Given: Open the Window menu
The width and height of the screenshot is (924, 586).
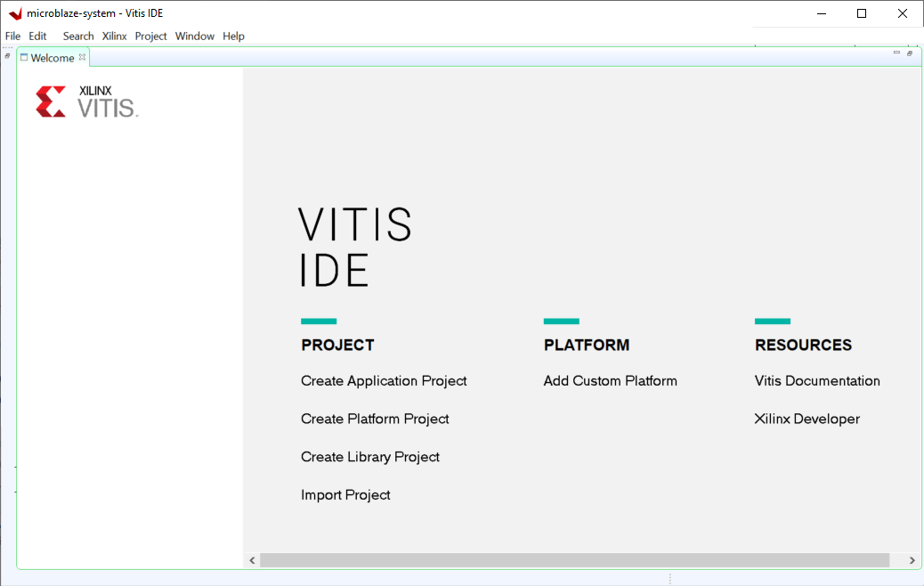Looking at the screenshot, I should pos(194,36).
